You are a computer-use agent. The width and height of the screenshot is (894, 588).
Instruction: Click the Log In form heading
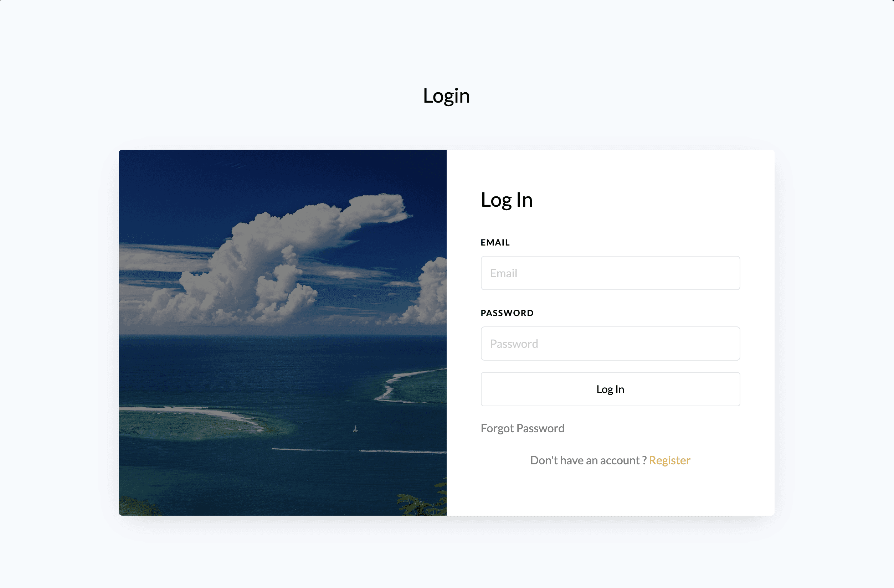point(506,200)
